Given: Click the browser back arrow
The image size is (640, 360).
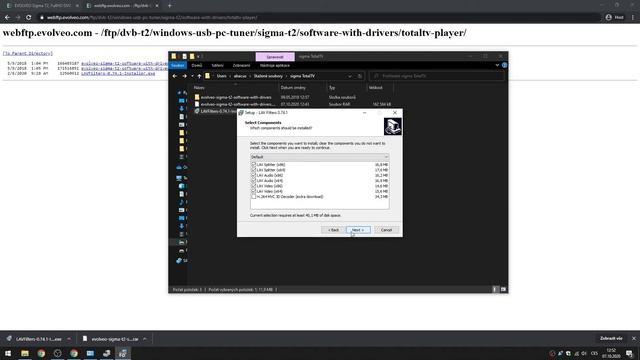Looking at the screenshot, I should (7, 17).
